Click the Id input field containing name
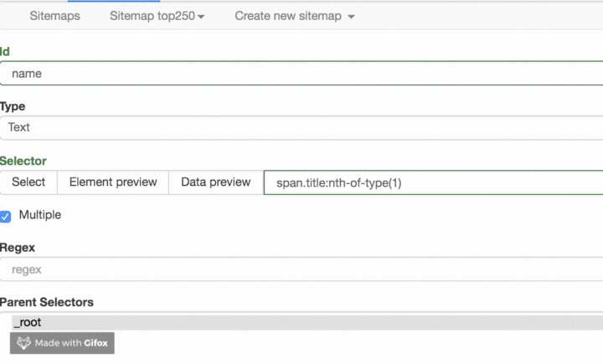The width and height of the screenshot is (603, 364). click(301, 74)
